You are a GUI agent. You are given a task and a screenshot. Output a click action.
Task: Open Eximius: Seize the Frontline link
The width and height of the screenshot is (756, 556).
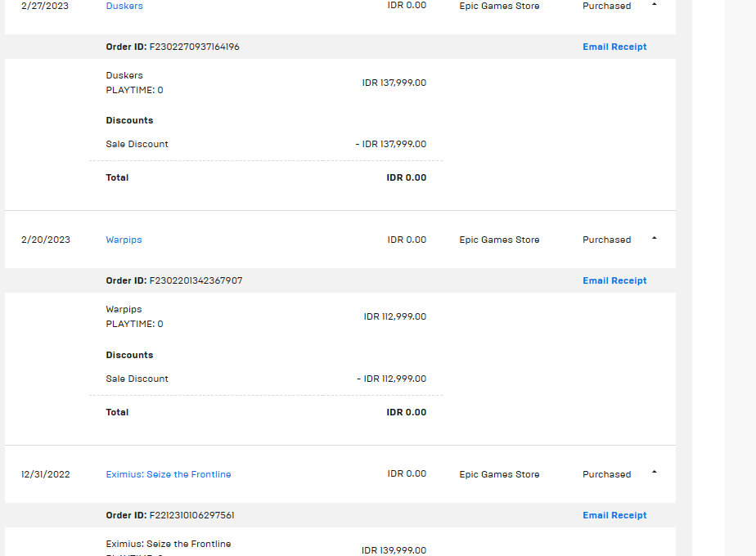coord(169,474)
